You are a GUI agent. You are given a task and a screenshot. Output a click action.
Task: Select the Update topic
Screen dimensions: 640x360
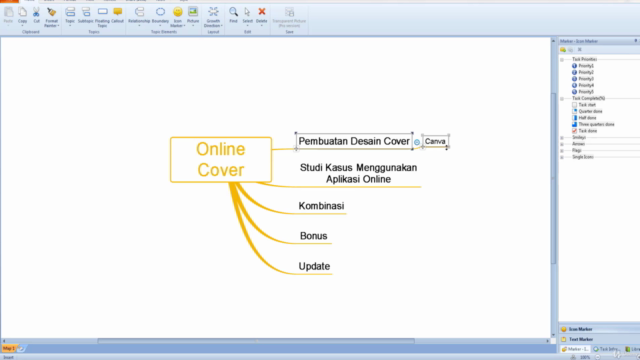[314, 266]
